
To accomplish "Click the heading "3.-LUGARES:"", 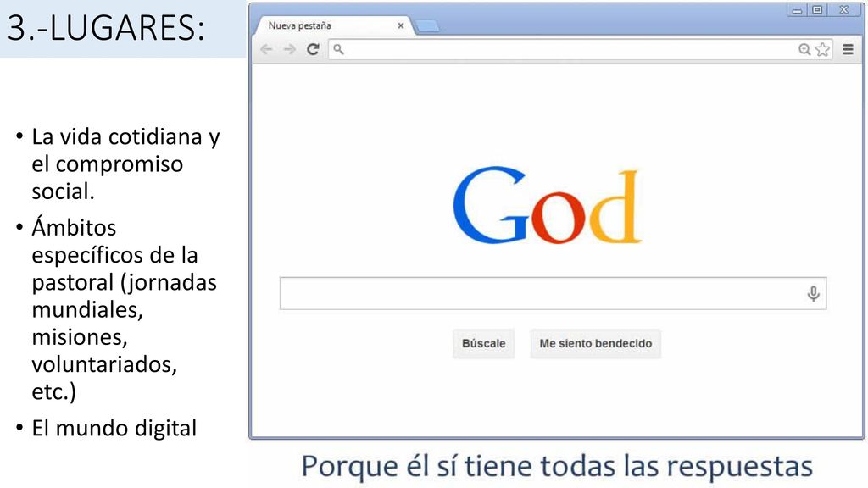I will pos(106,28).
